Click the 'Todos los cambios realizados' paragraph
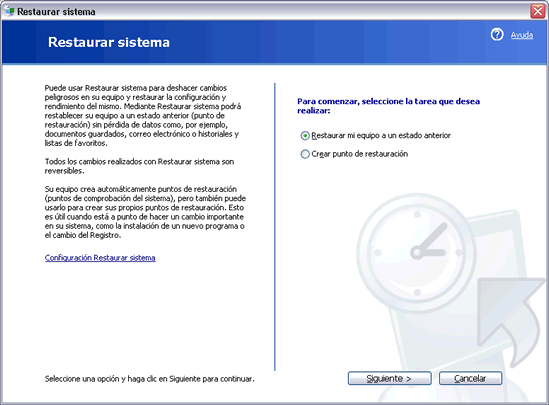Viewport: 549px width, 405px height. tap(139, 166)
